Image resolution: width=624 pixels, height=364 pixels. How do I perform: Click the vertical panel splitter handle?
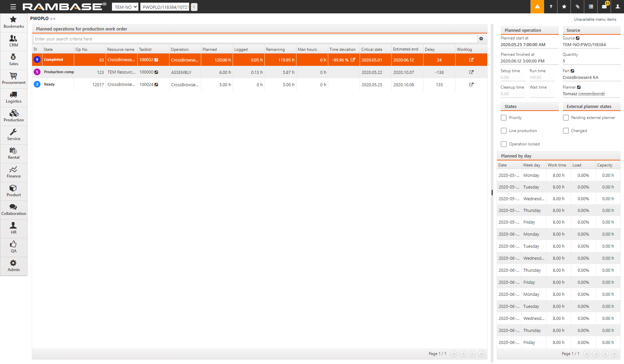[492, 193]
